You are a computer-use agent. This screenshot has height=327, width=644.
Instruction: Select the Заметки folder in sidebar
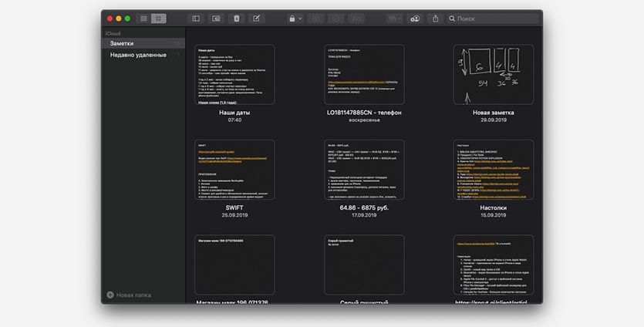122,44
